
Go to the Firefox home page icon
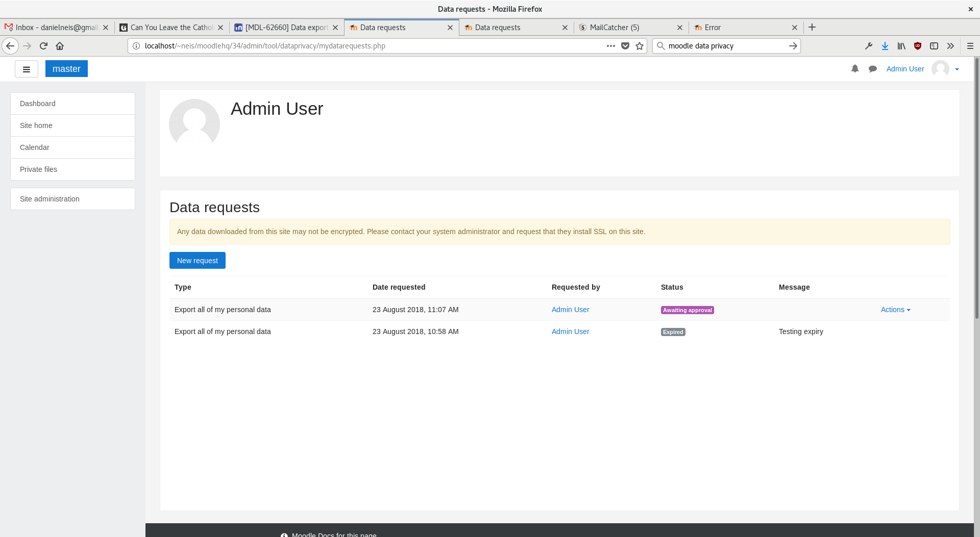coord(60,46)
